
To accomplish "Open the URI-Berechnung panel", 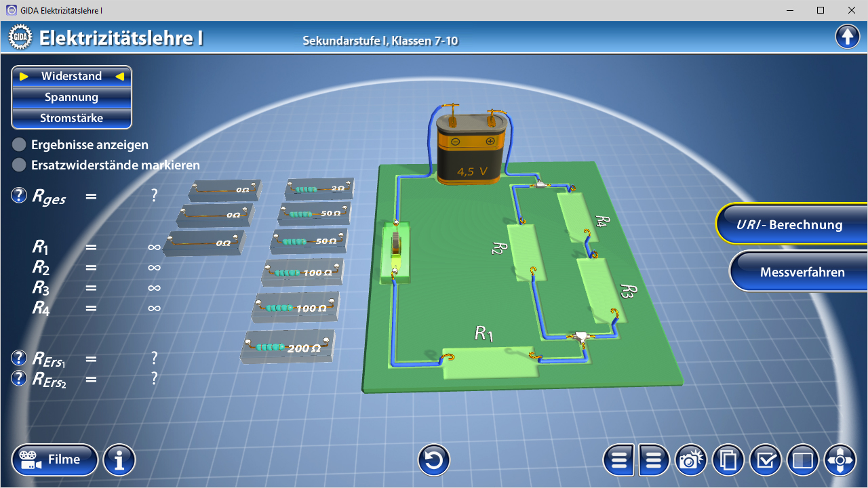I will click(x=790, y=224).
